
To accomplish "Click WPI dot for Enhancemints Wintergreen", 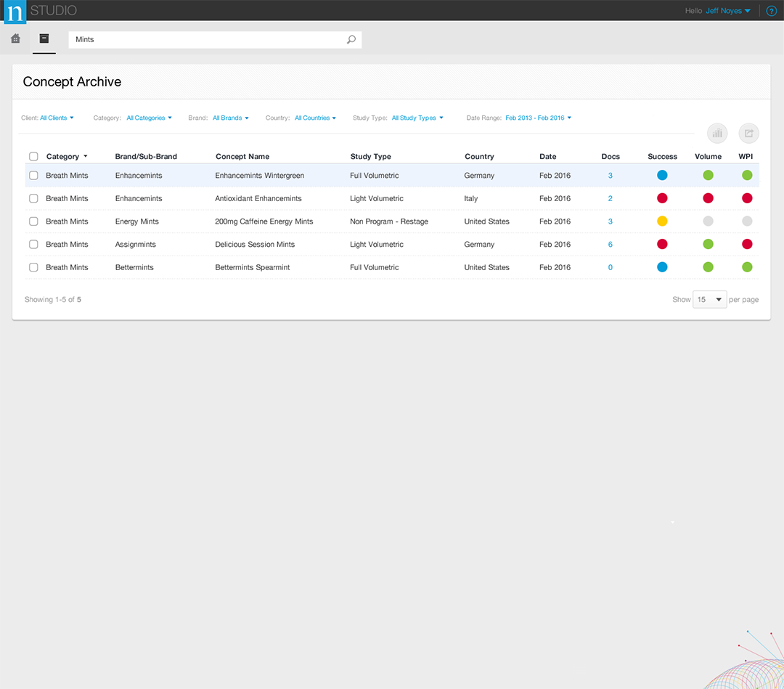I will 747,176.
